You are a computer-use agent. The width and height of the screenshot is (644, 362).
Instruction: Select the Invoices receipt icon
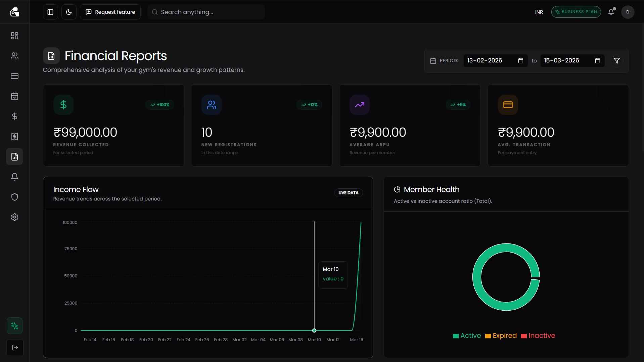point(14,137)
